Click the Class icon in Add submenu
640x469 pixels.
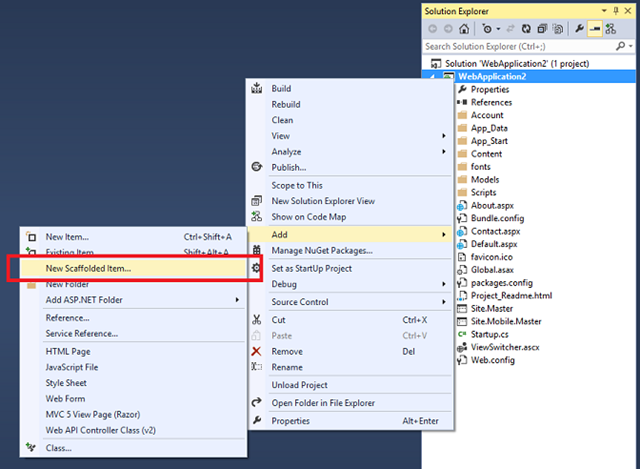31,447
